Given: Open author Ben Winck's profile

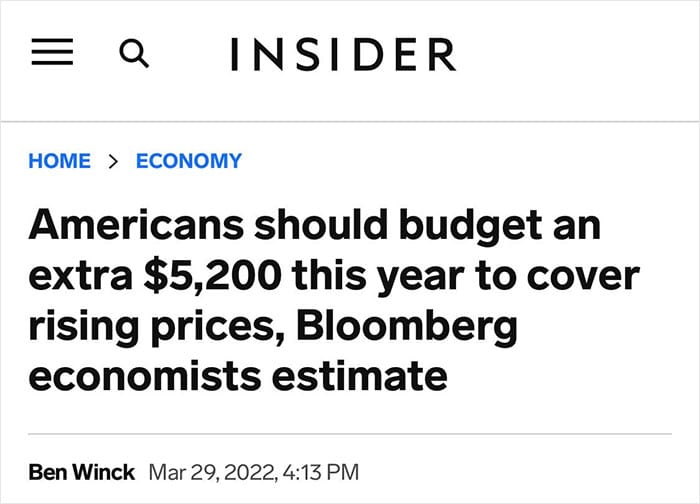Looking at the screenshot, I should 82,472.
